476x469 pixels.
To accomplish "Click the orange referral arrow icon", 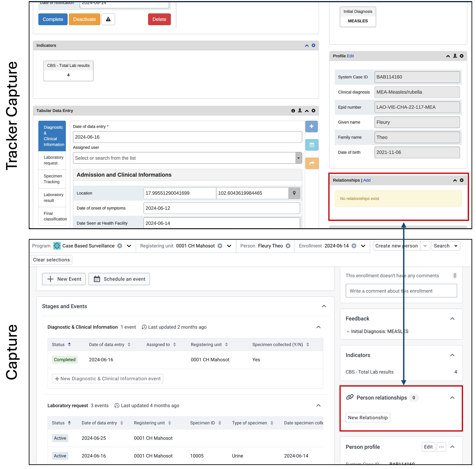I will [312, 163].
